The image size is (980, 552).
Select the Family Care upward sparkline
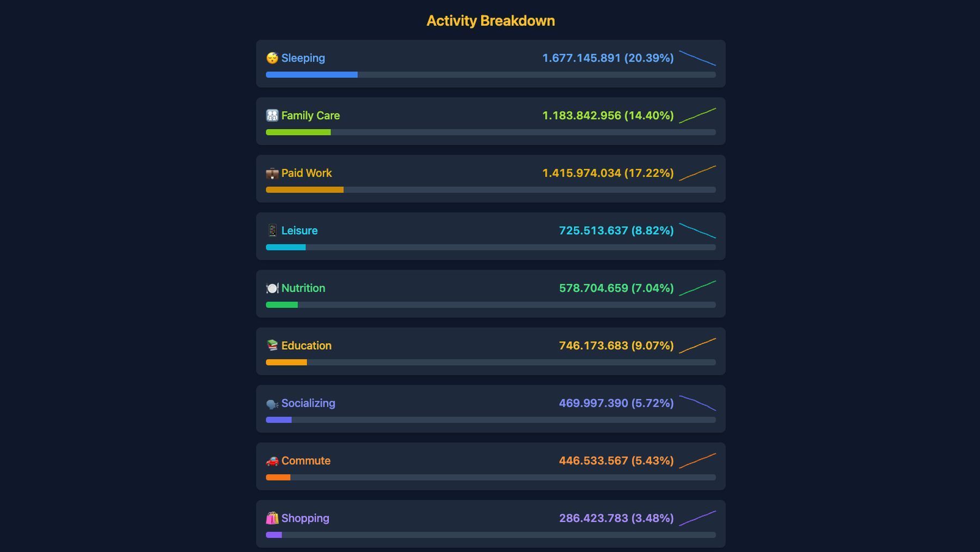pyautogui.click(x=697, y=116)
